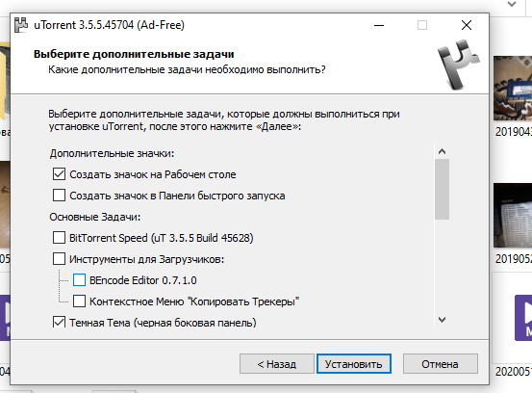Enable Инструменты для Загрузчиков checkbox

(x=59, y=259)
